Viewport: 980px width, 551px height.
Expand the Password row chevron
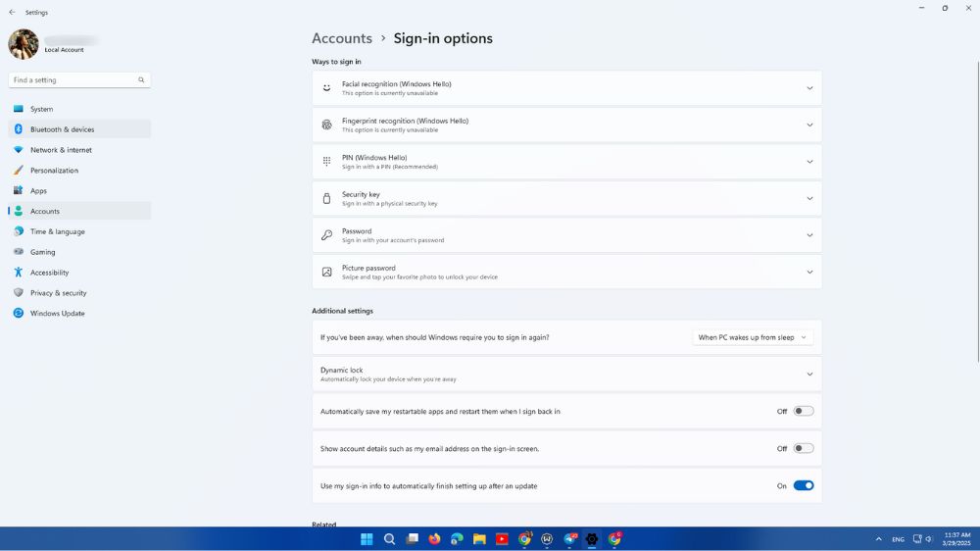(x=809, y=235)
